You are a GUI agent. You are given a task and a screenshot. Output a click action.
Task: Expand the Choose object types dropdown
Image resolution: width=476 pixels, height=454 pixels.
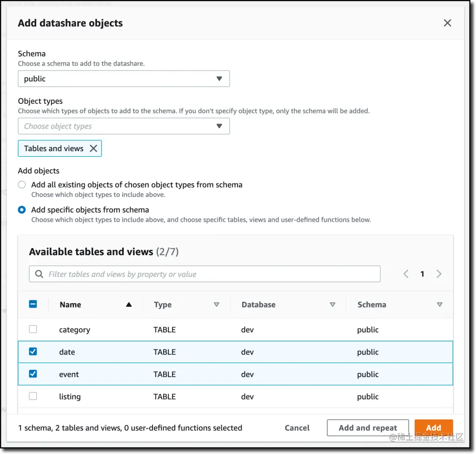(124, 126)
